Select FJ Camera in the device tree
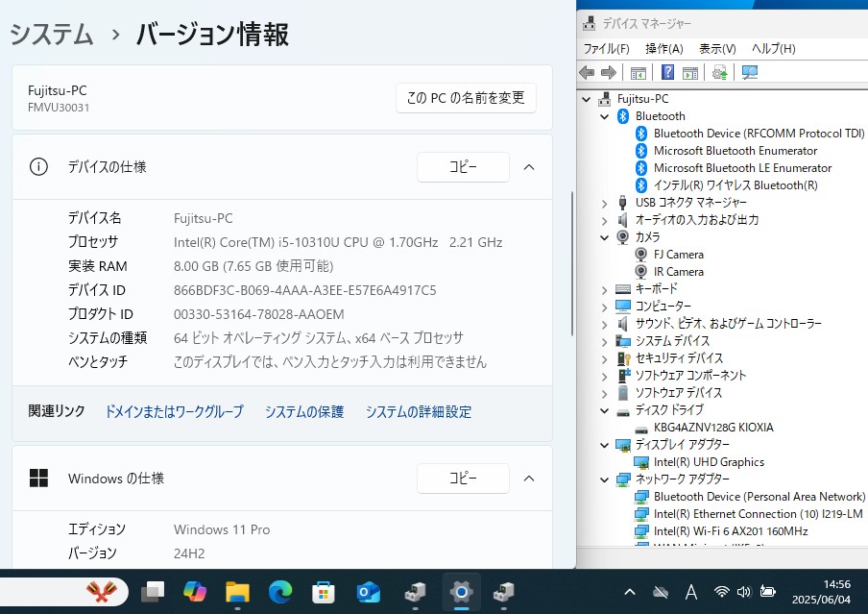868x614 pixels. pyautogui.click(x=678, y=255)
